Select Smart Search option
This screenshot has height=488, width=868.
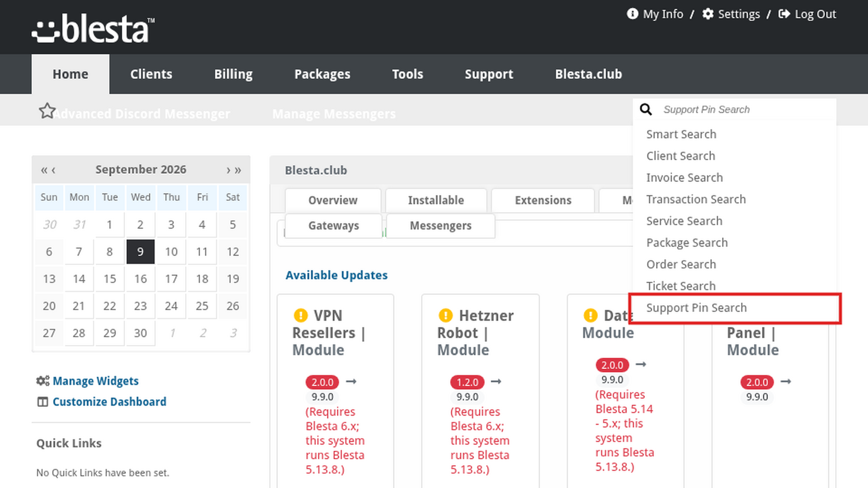coord(735,134)
